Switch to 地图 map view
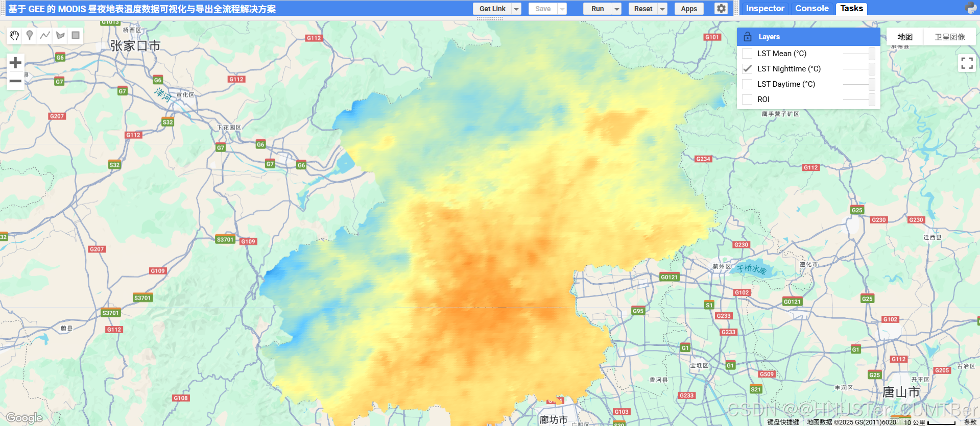This screenshot has height=426, width=980. 905,37
